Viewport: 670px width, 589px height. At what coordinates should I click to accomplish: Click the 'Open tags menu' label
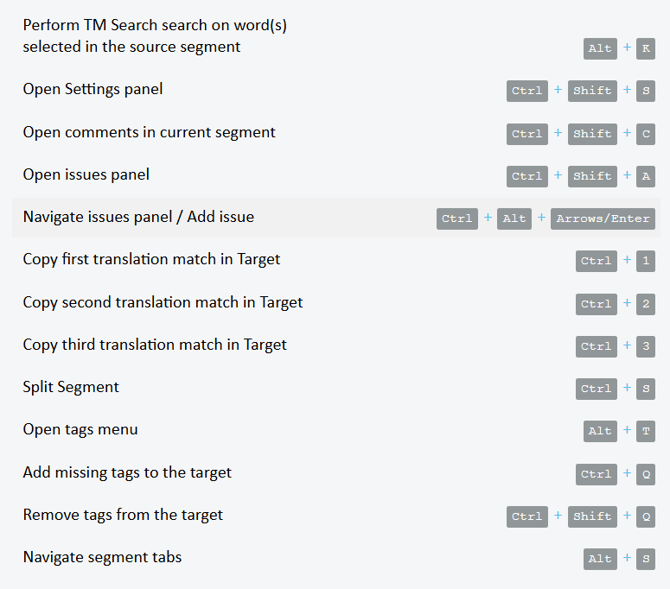(80, 429)
